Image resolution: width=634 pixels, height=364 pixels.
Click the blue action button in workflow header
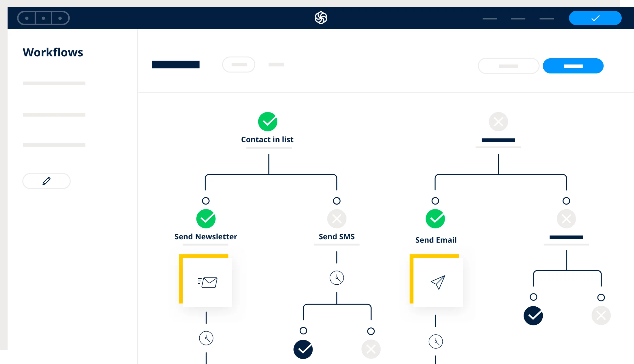[573, 66]
